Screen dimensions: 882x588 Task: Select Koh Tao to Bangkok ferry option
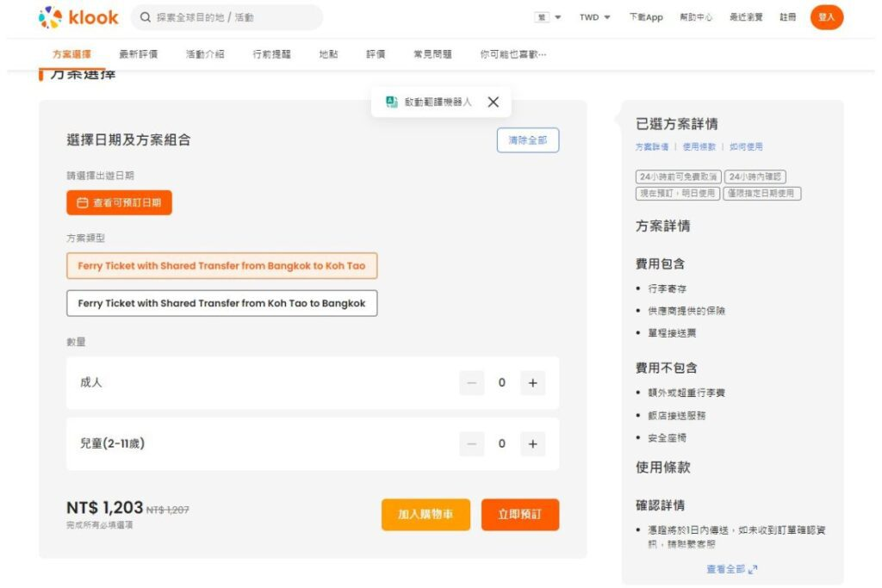[x=221, y=303]
